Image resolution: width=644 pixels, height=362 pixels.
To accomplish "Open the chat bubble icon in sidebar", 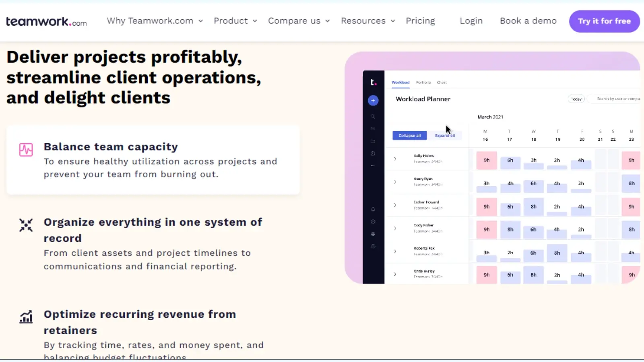I will [x=373, y=222].
